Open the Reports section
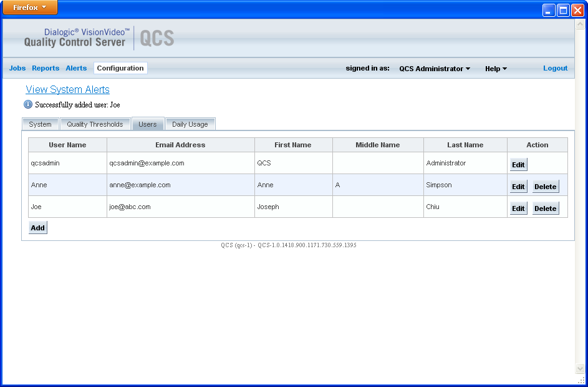Image resolution: width=588 pixels, height=387 pixels. click(45, 68)
